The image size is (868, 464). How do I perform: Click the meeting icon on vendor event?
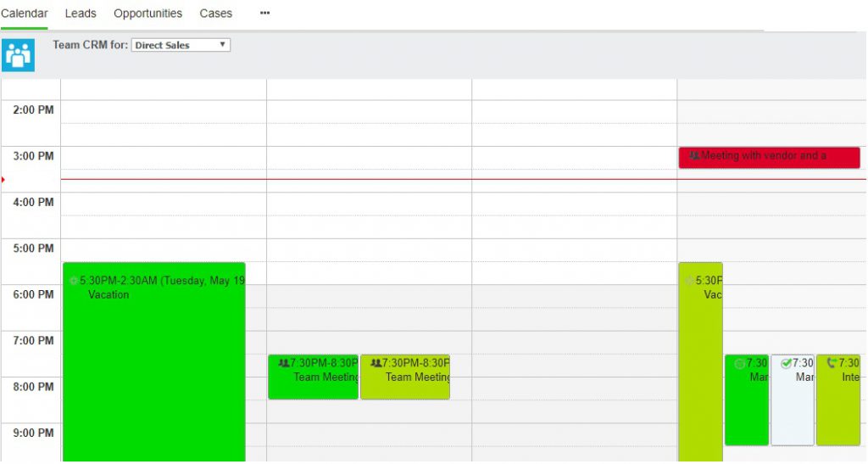694,155
